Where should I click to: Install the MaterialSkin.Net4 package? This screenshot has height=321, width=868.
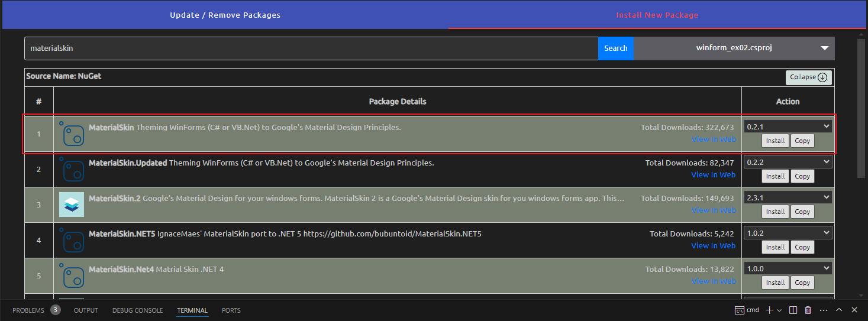pyautogui.click(x=775, y=283)
